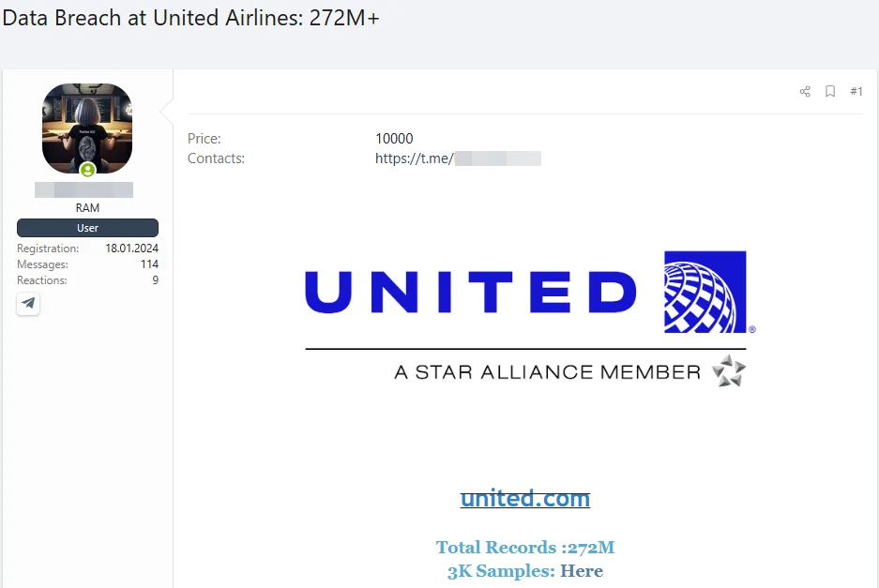
Task: Click the UNITED wordmark in the banner
Action: click(x=471, y=292)
